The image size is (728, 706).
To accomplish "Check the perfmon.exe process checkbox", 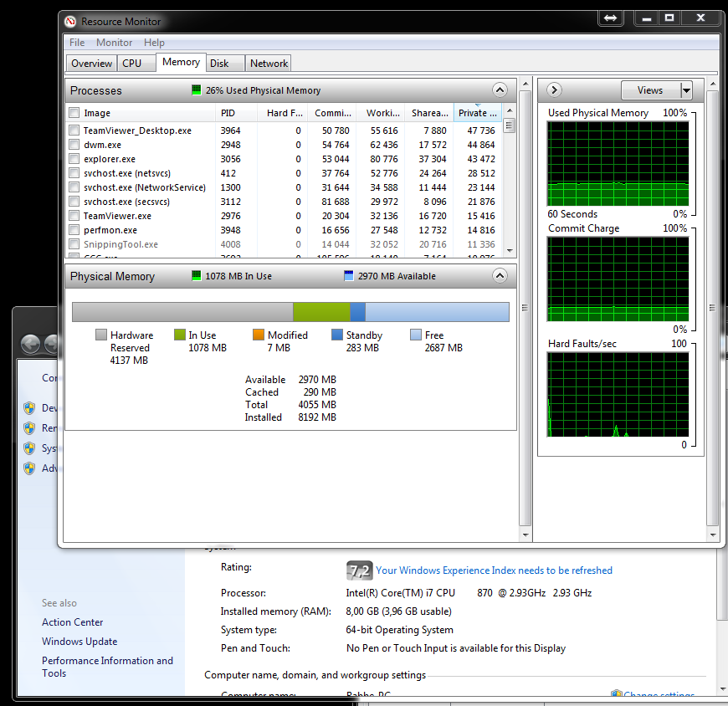I will 74,230.
